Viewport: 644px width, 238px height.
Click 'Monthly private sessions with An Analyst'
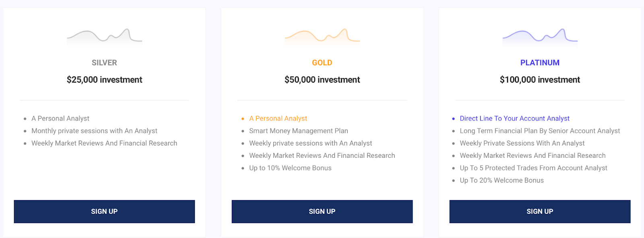pyautogui.click(x=95, y=131)
